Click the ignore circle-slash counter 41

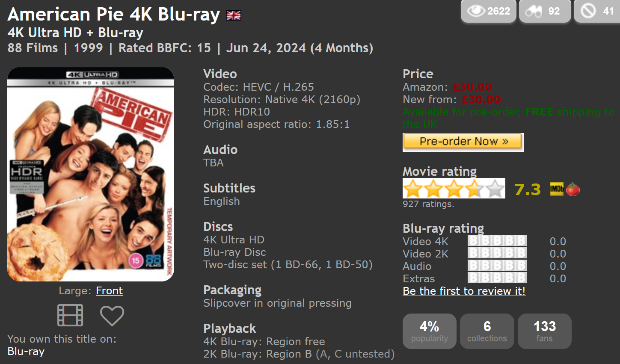click(597, 11)
